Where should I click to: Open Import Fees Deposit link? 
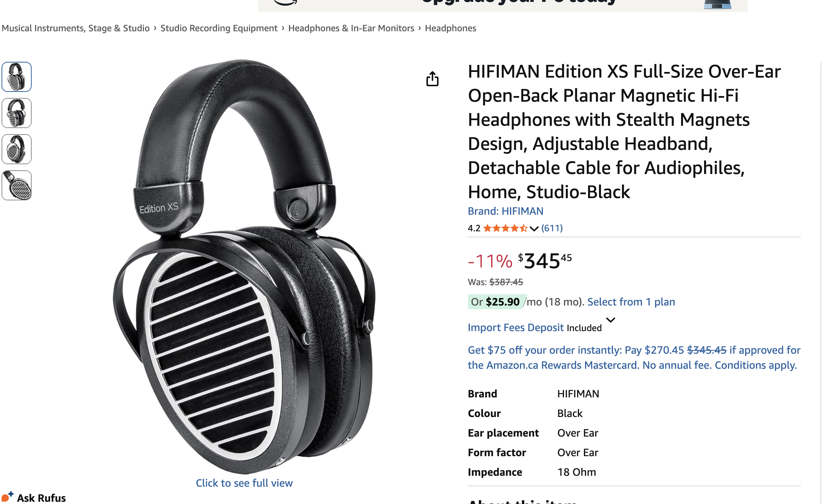point(516,327)
